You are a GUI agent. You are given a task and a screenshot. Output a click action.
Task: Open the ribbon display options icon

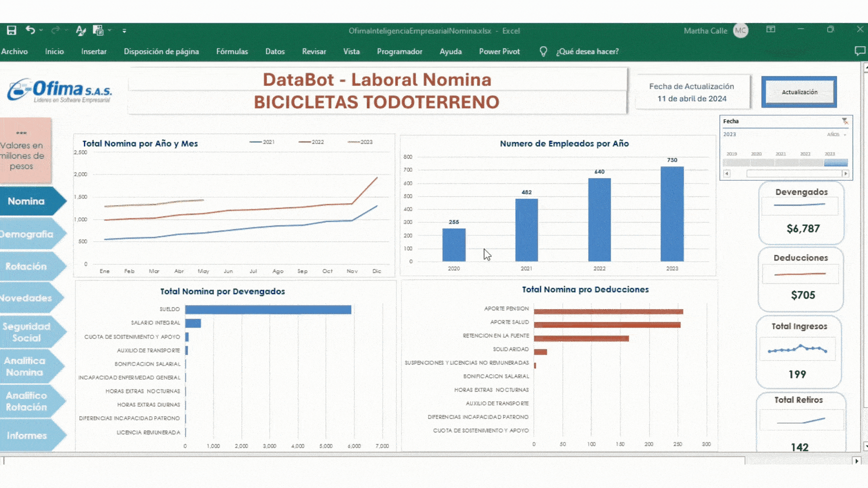(x=771, y=29)
